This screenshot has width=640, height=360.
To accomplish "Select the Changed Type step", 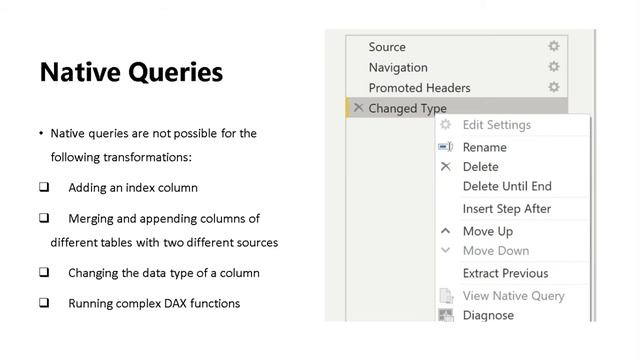I will [457, 108].
